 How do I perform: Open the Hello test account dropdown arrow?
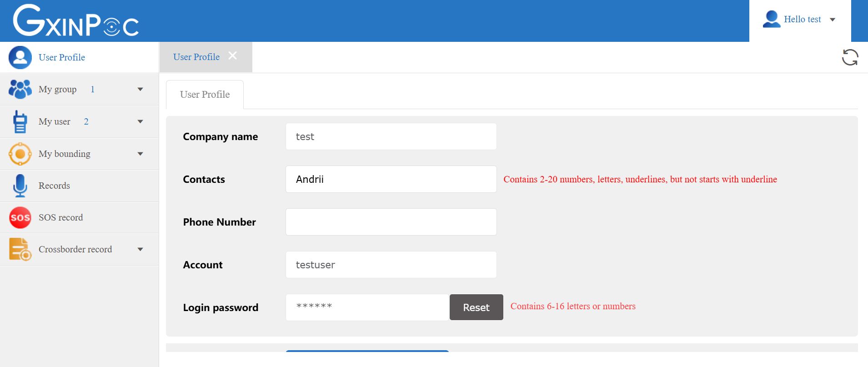pos(833,20)
